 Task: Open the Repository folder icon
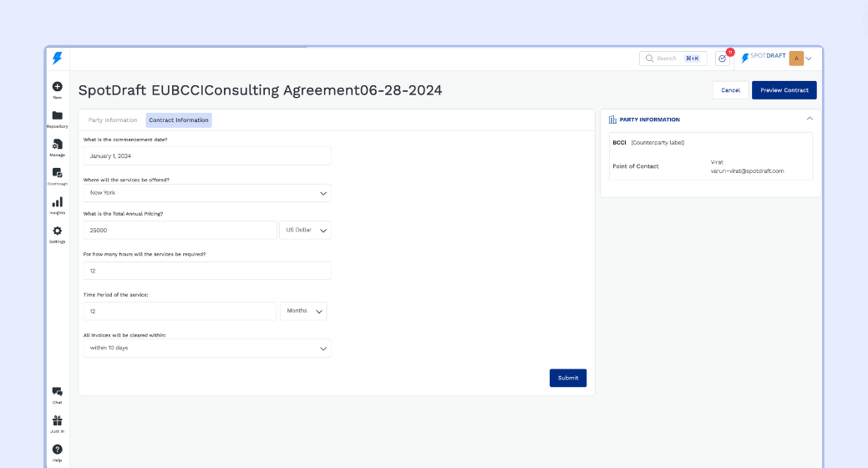click(57, 115)
